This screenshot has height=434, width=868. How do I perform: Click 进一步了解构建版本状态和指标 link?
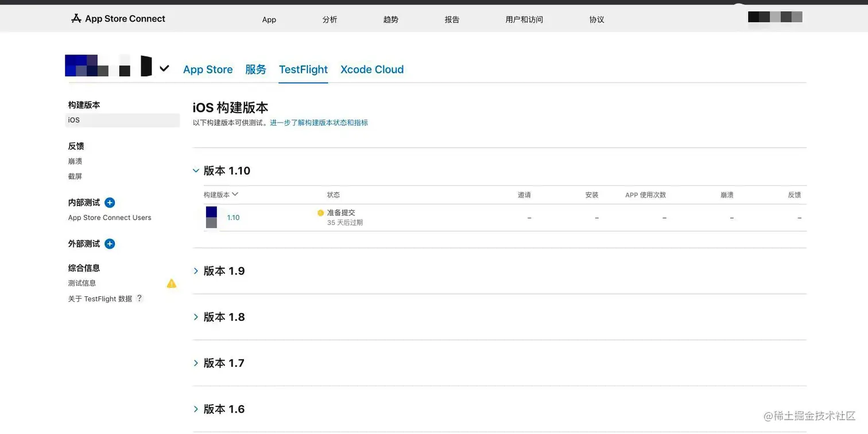[x=319, y=123]
